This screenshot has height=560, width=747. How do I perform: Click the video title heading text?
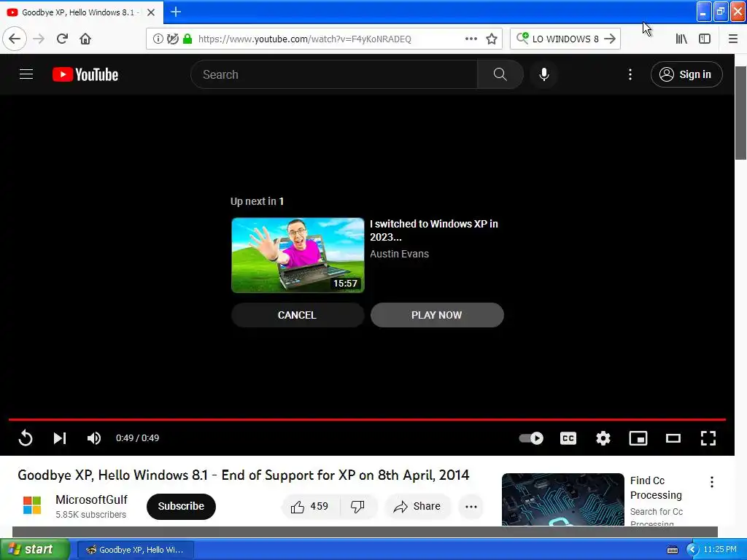(244, 475)
